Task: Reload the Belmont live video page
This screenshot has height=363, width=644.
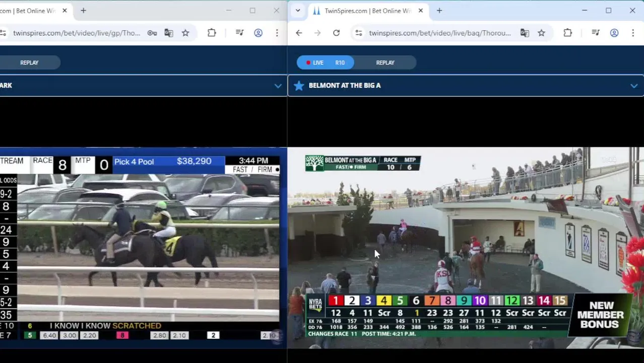Action: point(336,33)
